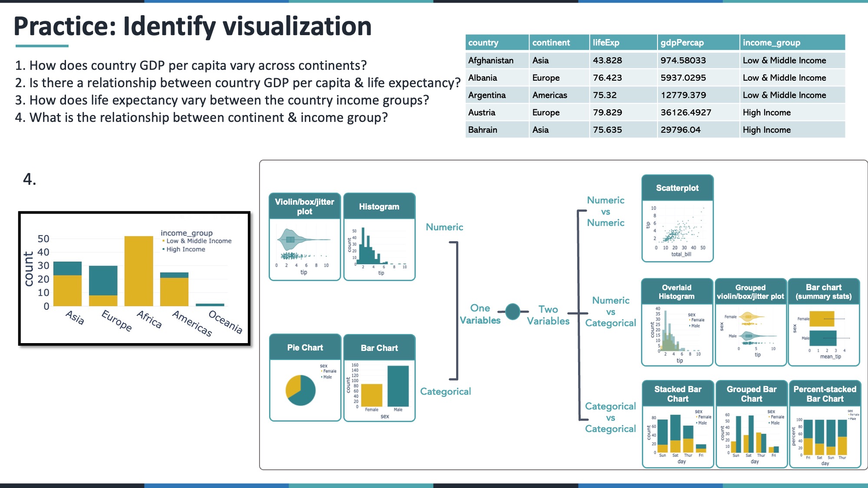This screenshot has height=488, width=868.
Task: Click "Asia" in the Bahrain table row
Action: pyautogui.click(x=540, y=130)
